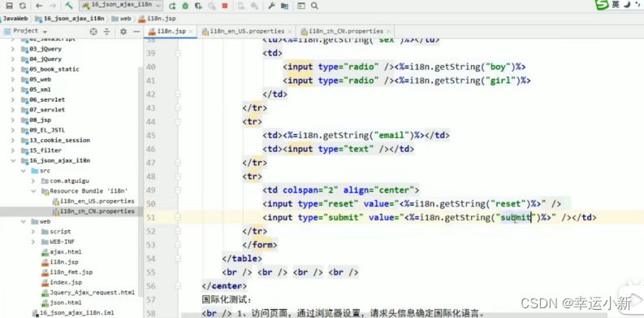The image size is (644, 318).
Task: Expand the 13_cookie_session module
Action: point(13,140)
